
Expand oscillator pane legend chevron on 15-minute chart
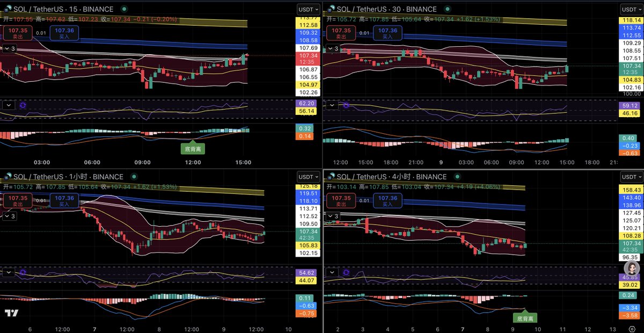click(8, 105)
